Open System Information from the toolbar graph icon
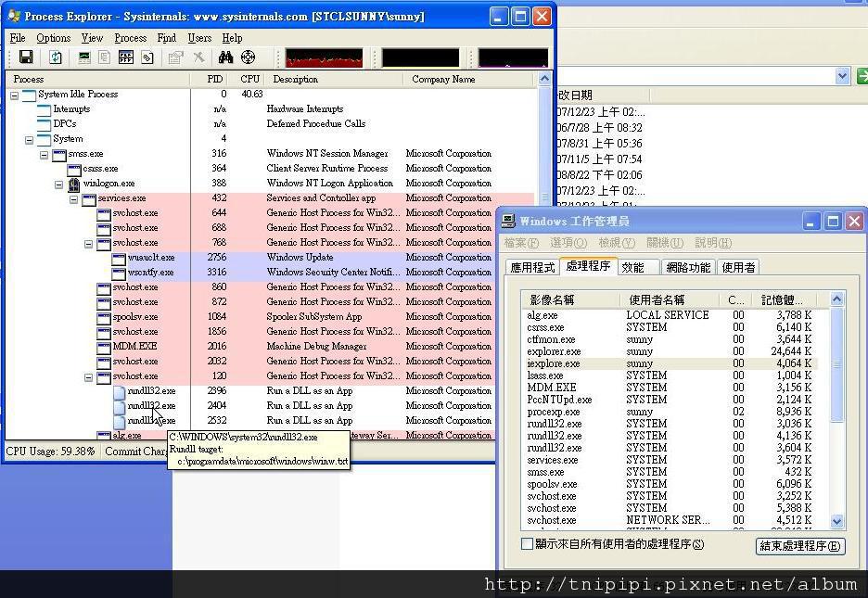Screen dimensions: 868x598 tap(84, 57)
